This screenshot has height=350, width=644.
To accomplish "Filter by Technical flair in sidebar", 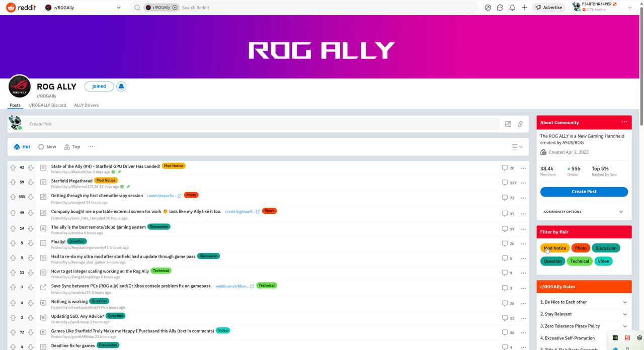I will point(580,261).
